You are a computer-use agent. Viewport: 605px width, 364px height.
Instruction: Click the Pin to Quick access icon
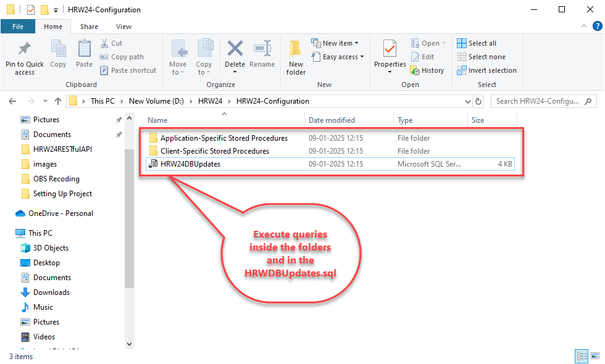[x=25, y=49]
